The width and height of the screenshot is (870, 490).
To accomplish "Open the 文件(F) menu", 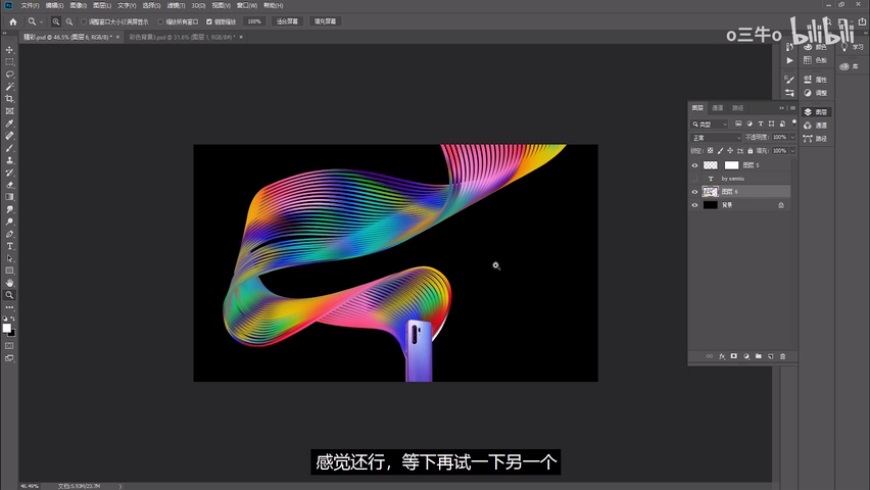I will [x=30, y=6].
